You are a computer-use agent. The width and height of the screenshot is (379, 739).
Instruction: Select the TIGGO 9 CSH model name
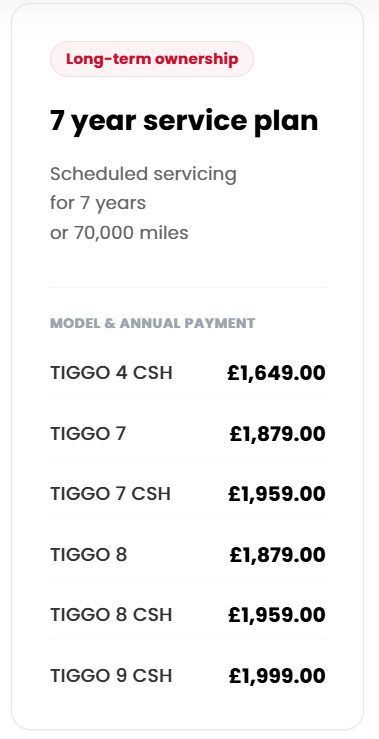tap(111, 676)
